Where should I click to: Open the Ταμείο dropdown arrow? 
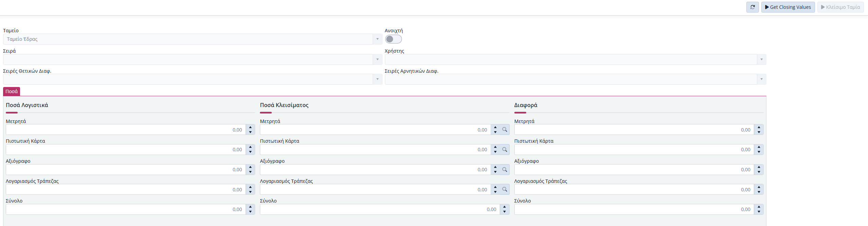(x=377, y=39)
